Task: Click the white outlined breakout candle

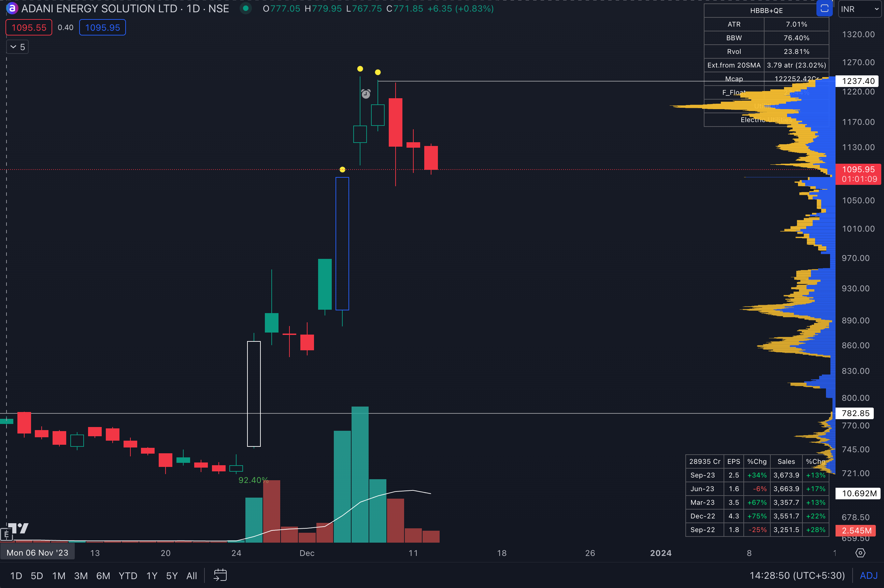Action: [x=254, y=394]
